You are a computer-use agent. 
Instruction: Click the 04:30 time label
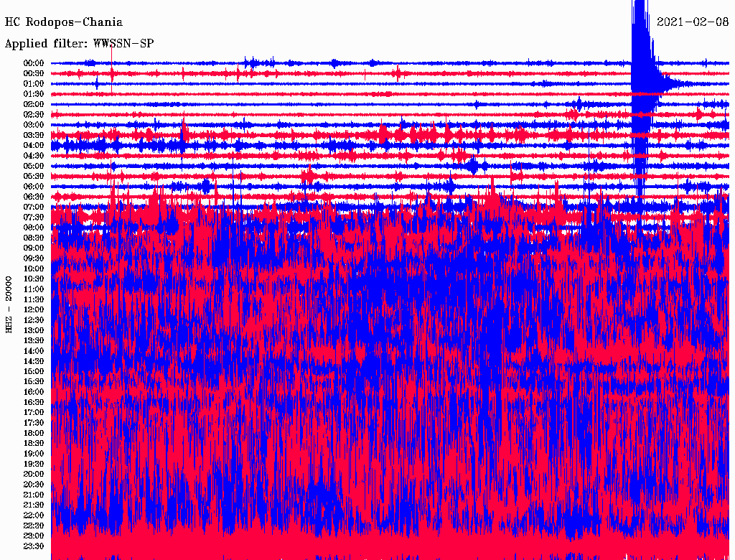[x=34, y=156]
